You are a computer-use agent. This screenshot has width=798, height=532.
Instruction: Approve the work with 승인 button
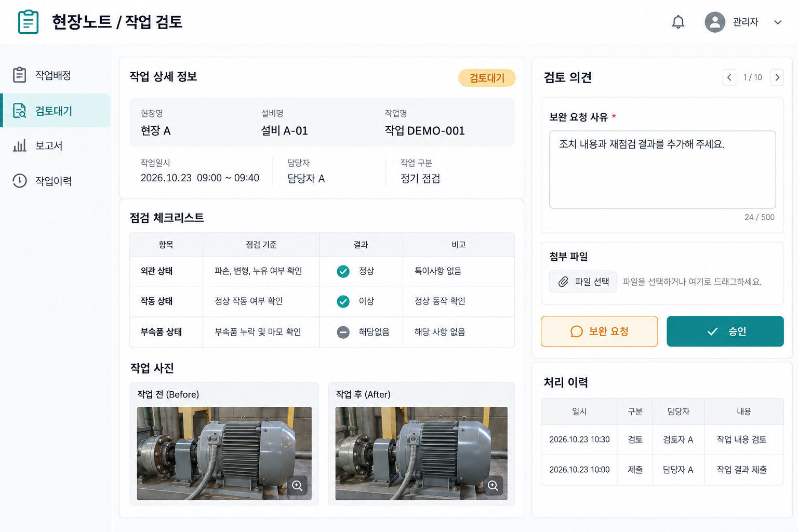tap(725, 331)
